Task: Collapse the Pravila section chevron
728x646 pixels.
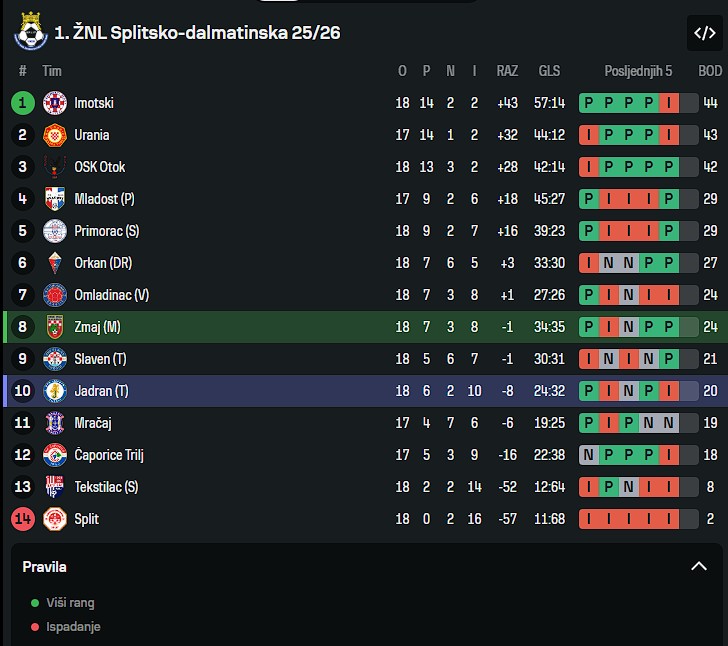Action: pyautogui.click(x=699, y=567)
